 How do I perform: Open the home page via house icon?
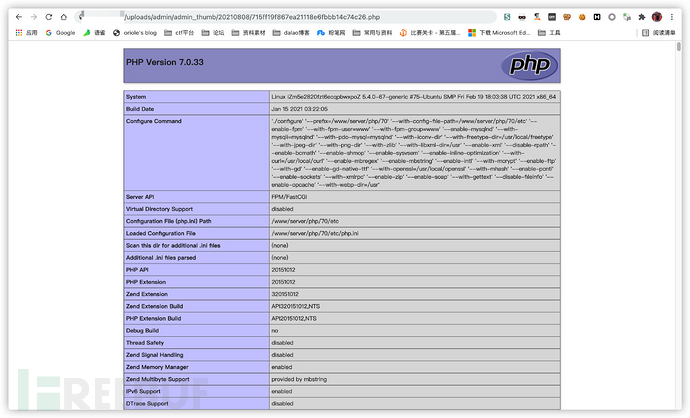click(x=64, y=17)
